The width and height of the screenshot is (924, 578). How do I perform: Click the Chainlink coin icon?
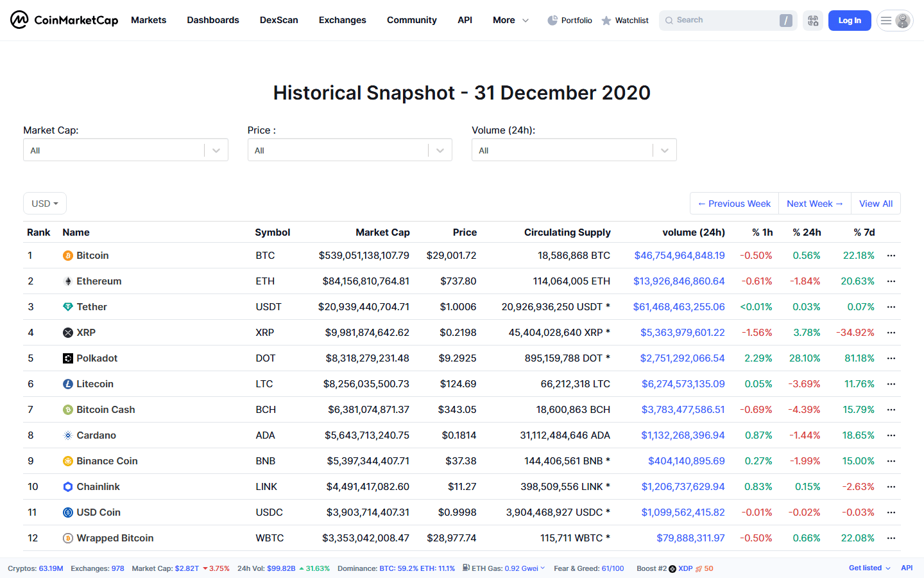click(x=68, y=487)
